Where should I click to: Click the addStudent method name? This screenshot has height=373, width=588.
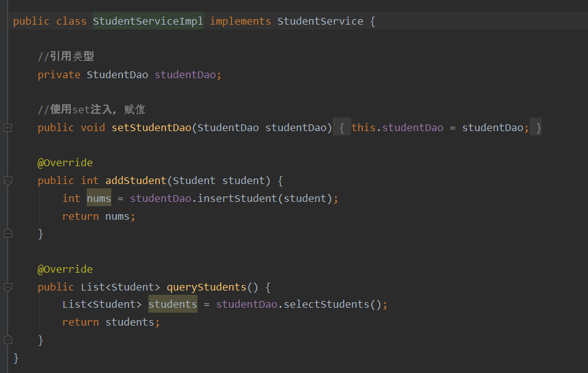[x=136, y=180]
